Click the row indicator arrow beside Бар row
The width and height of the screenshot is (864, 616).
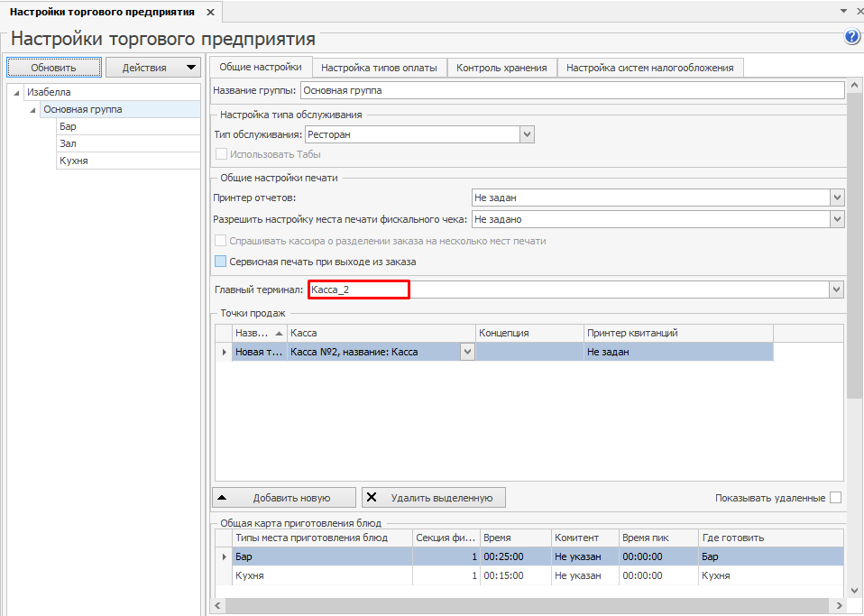click(224, 556)
